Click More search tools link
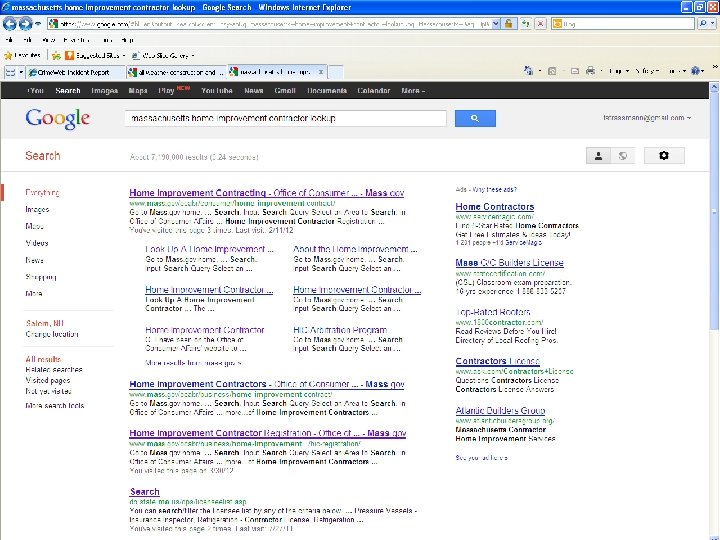 [x=55, y=405]
